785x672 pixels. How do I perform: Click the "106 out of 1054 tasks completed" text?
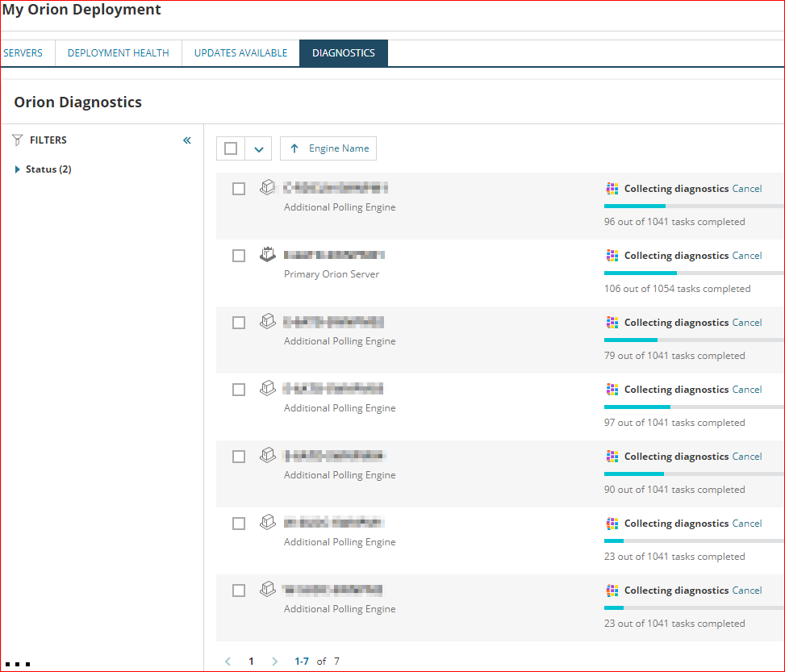click(x=678, y=289)
